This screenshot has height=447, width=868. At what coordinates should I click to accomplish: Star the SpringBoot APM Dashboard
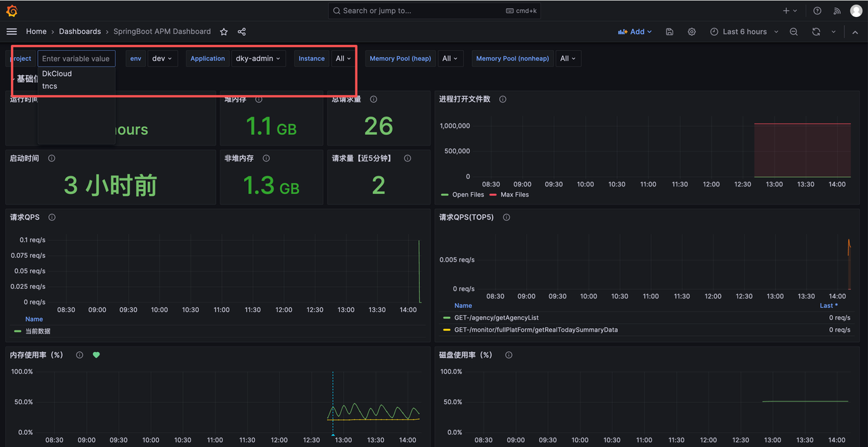(x=224, y=32)
